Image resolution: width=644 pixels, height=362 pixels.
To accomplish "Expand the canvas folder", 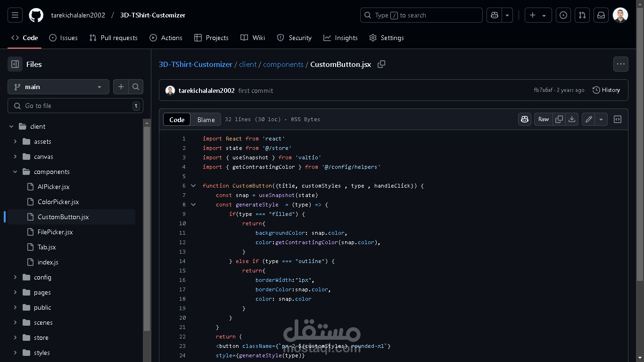I will [15, 156].
